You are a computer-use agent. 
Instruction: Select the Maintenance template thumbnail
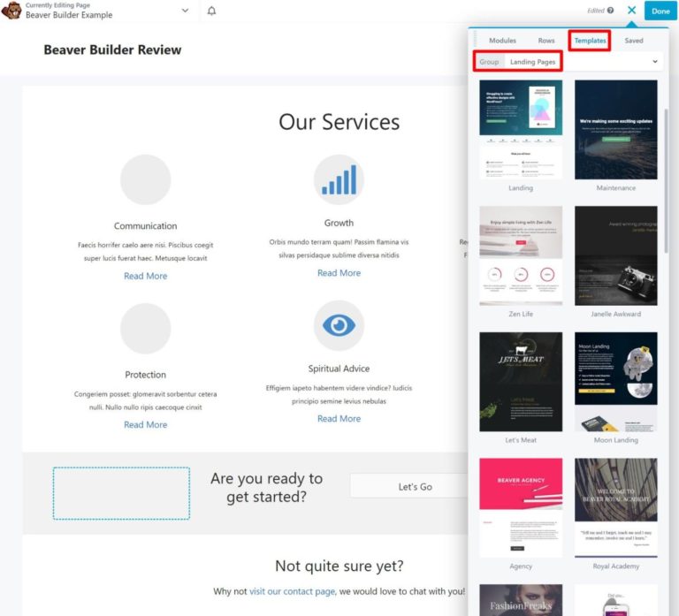click(615, 129)
